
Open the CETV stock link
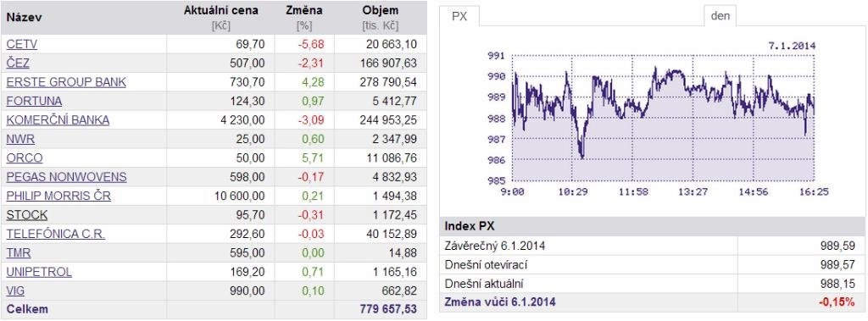[21, 44]
